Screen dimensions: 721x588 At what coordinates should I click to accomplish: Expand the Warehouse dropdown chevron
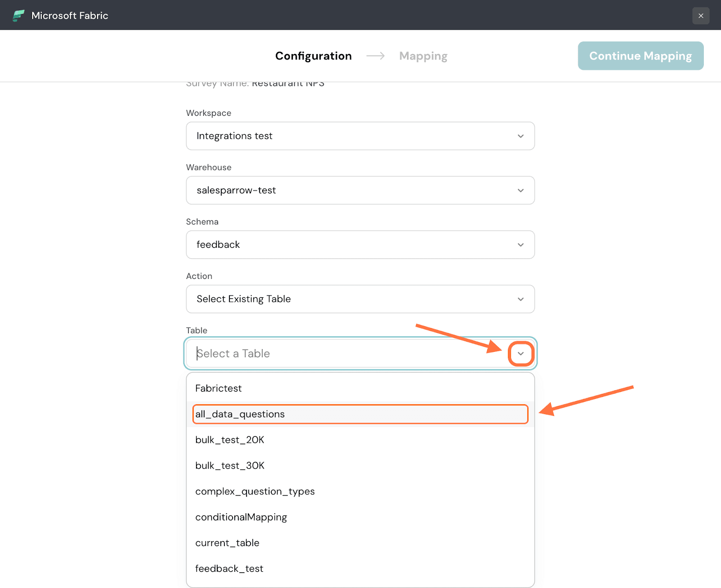(520, 191)
